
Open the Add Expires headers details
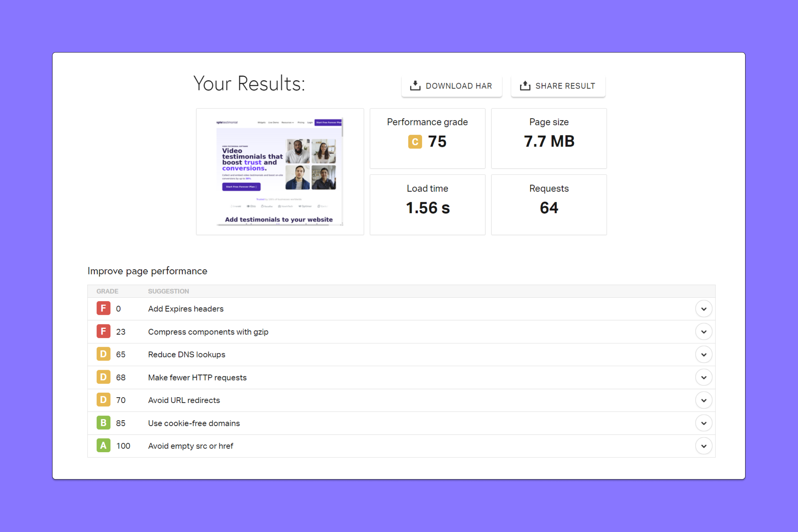(x=704, y=309)
